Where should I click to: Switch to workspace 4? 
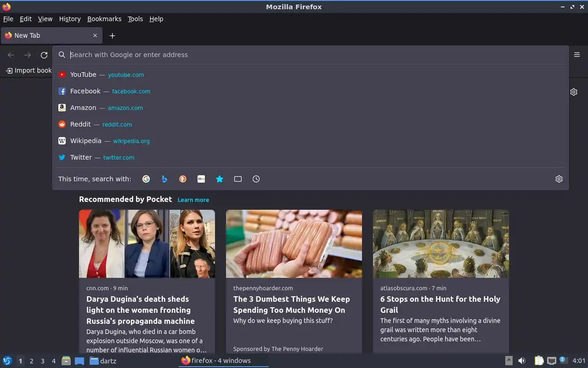click(x=53, y=361)
